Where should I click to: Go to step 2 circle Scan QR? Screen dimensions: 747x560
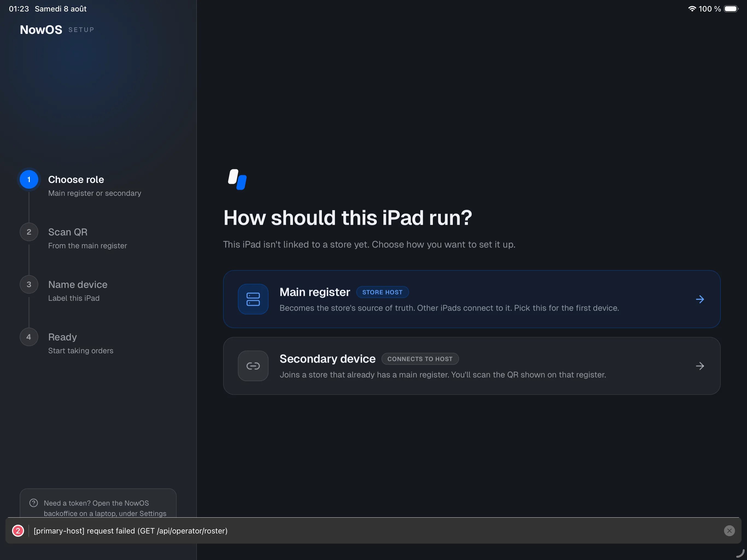[29, 232]
